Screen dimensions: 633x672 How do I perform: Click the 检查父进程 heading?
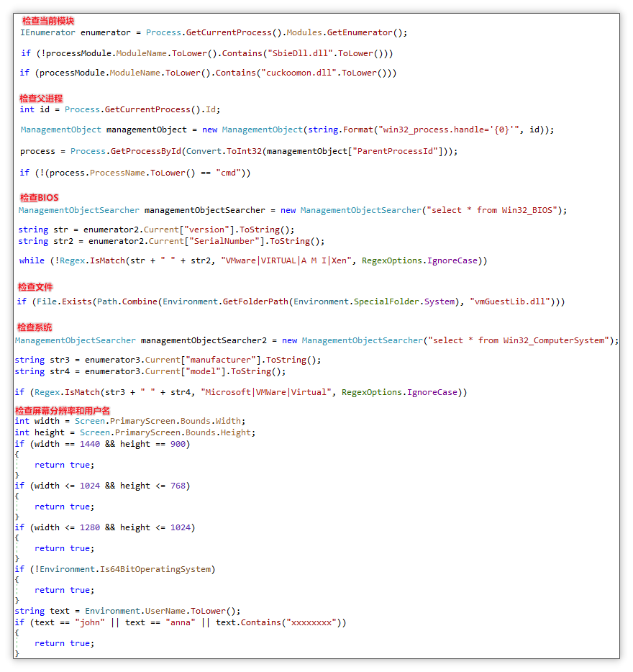tap(41, 98)
